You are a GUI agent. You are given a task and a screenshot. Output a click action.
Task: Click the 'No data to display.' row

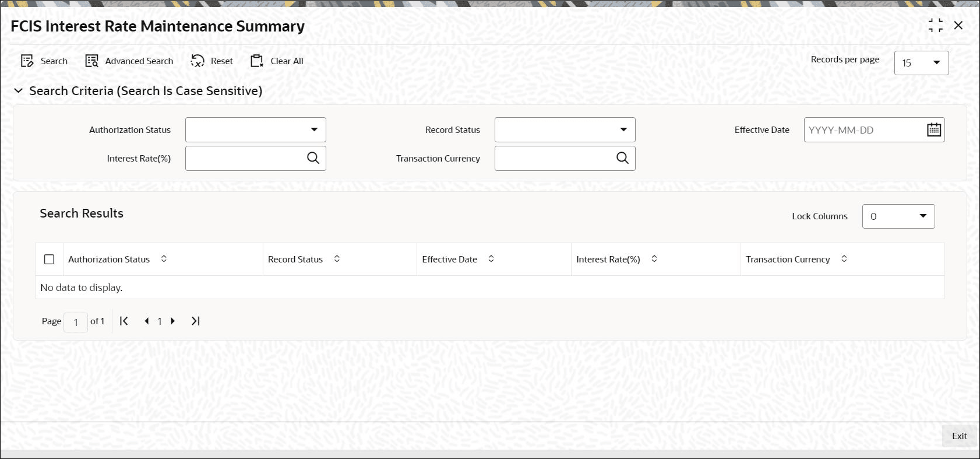pos(490,288)
